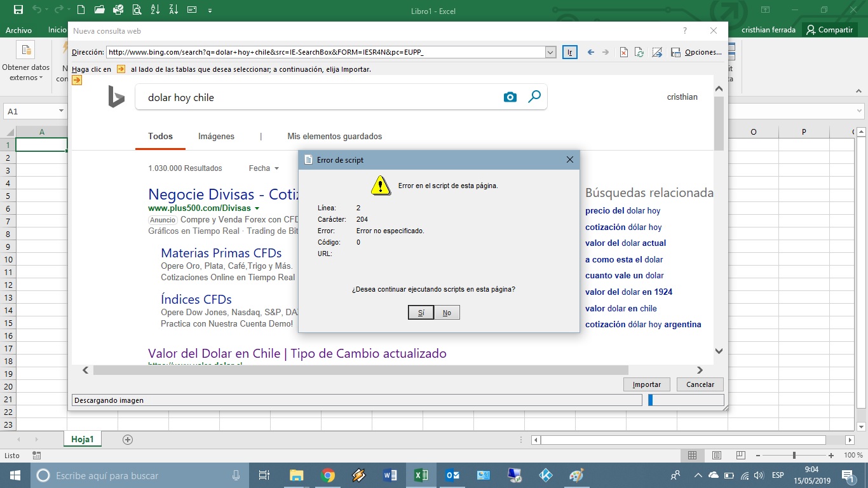Go forward with the forward arrow icon
The width and height of the screenshot is (868, 488).
(x=606, y=52)
